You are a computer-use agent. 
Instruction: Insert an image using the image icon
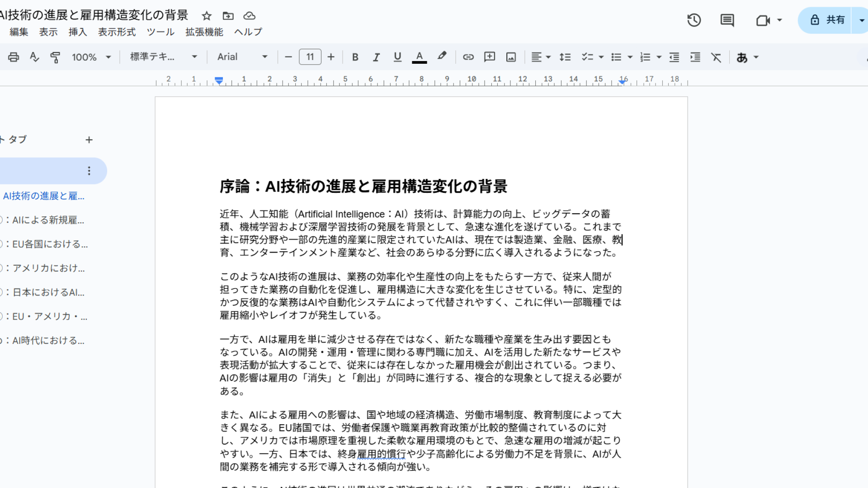(x=510, y=57)
